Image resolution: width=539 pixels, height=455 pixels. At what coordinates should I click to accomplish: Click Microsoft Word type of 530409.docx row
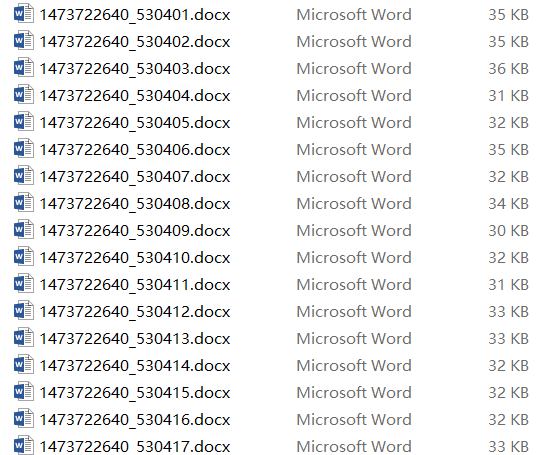pyautogui.click(x=354, y=231)
